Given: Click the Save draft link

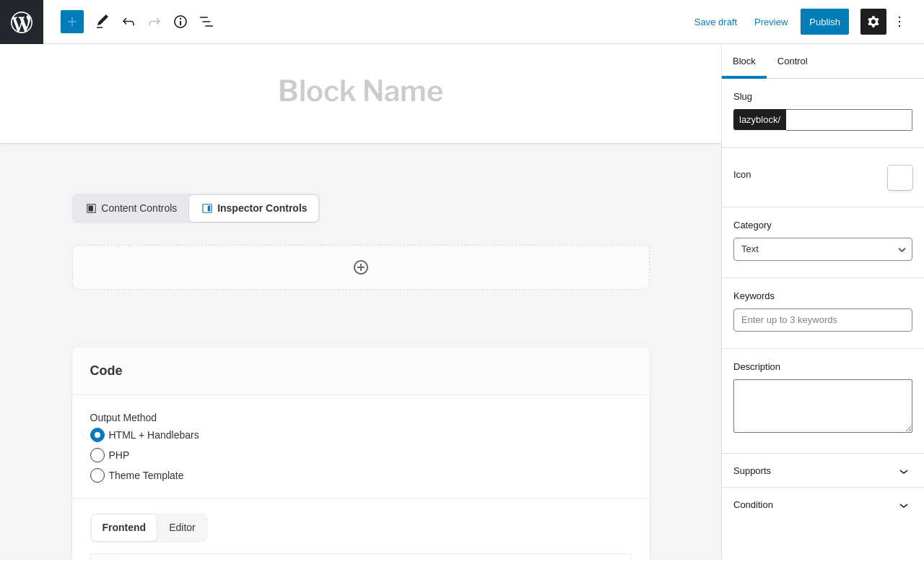Looking at the screenshot, I should click(x=715, y=22).
